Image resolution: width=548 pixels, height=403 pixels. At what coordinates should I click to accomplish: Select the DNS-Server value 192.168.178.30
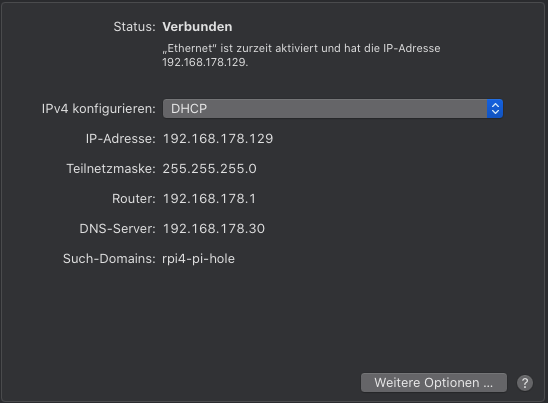214,229
